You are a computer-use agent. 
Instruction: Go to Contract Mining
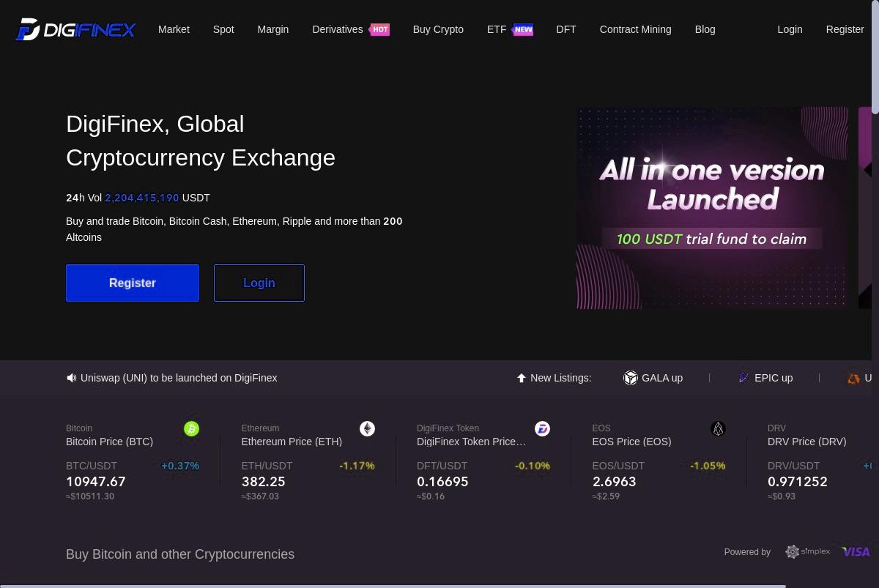tap(635, 29)
